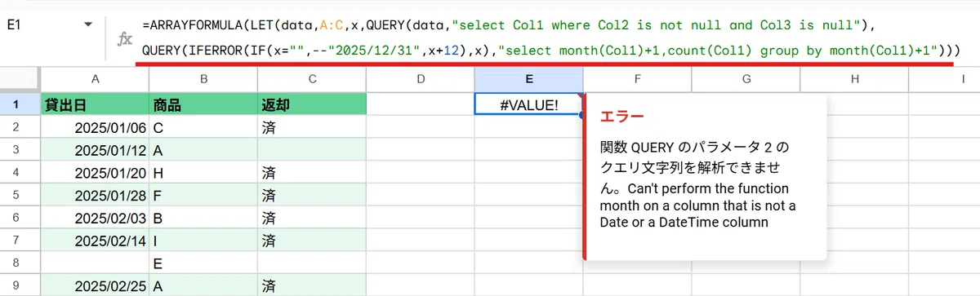The image size is (980, 296).
Task: Open the Name box dropdown arrow
Action: (x=88, y=25)
